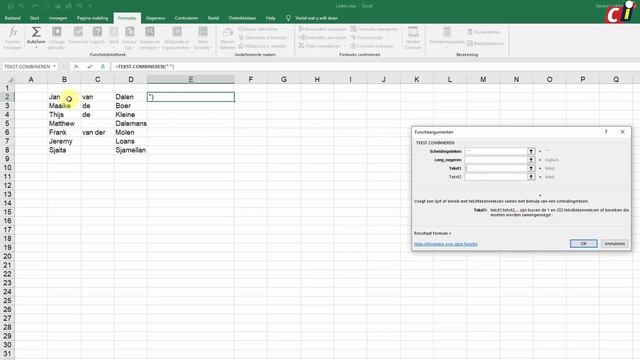Open Berekeningsopties dropdown

tap(447, 38)
